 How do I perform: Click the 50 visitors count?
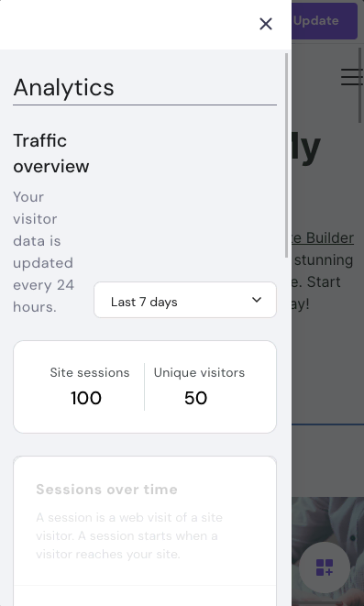(x=196, y=398)
